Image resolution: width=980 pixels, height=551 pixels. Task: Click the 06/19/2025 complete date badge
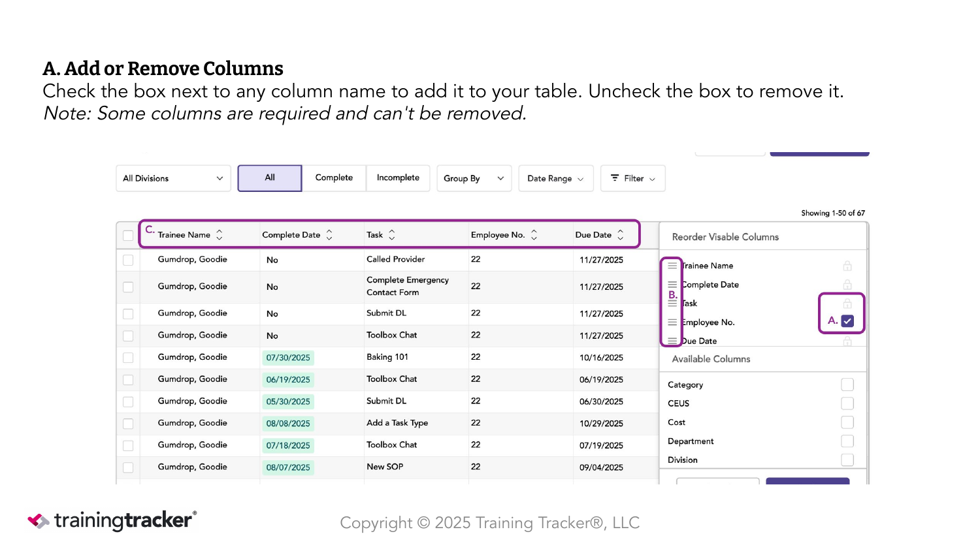(x=288, y=380)
